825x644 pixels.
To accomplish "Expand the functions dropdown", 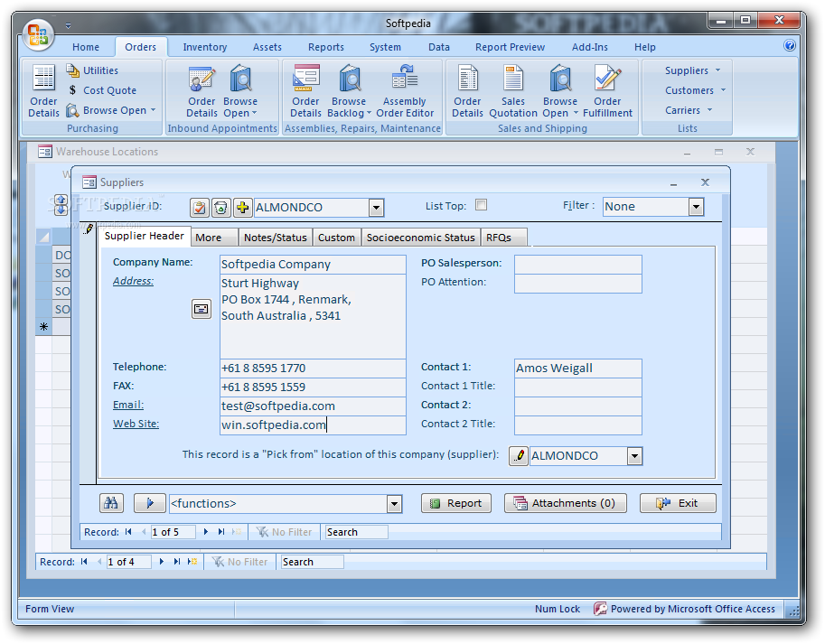I will click(394, 504).
